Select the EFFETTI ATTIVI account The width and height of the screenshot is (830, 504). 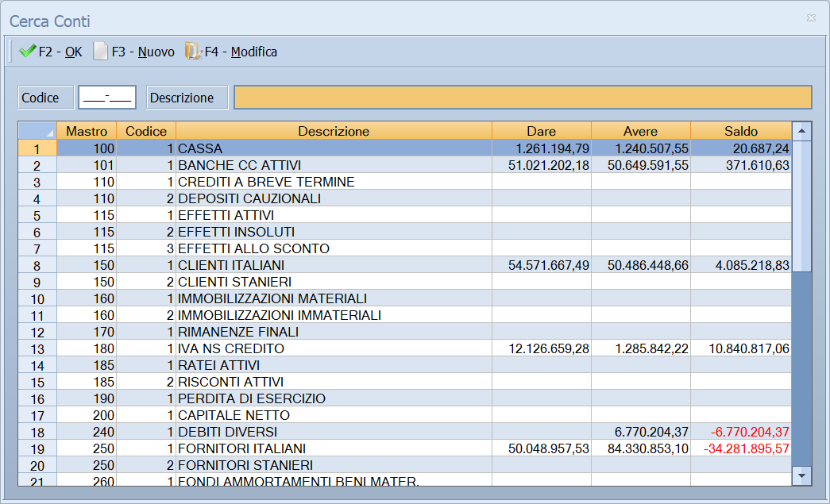point(405,215)
